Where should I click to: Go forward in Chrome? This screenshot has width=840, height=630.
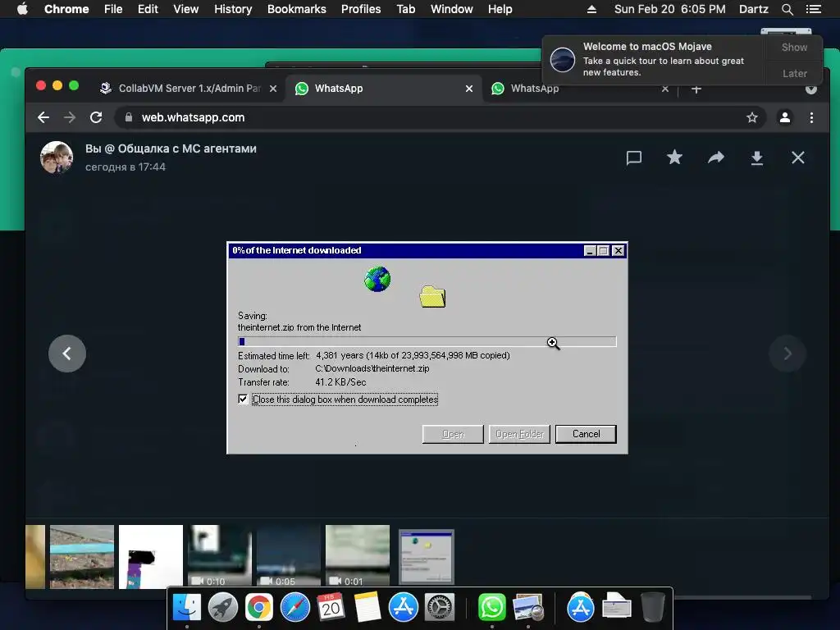coord(70,117)
